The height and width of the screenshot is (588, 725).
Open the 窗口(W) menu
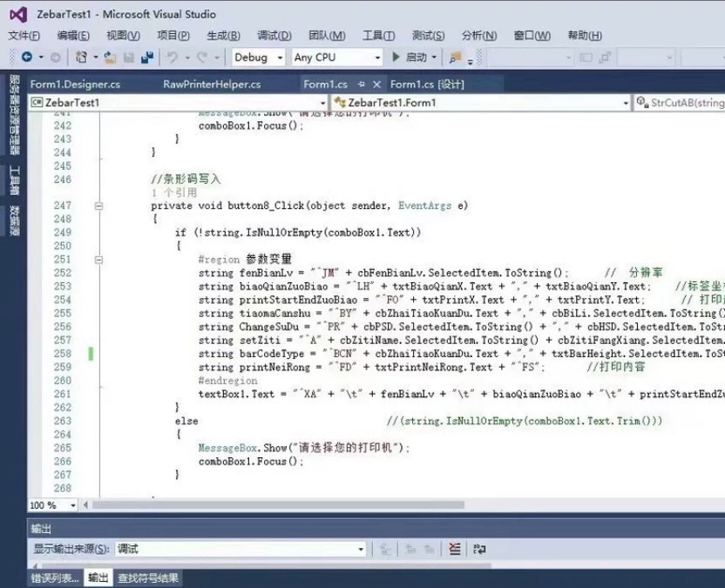click(x=532, y=36)
